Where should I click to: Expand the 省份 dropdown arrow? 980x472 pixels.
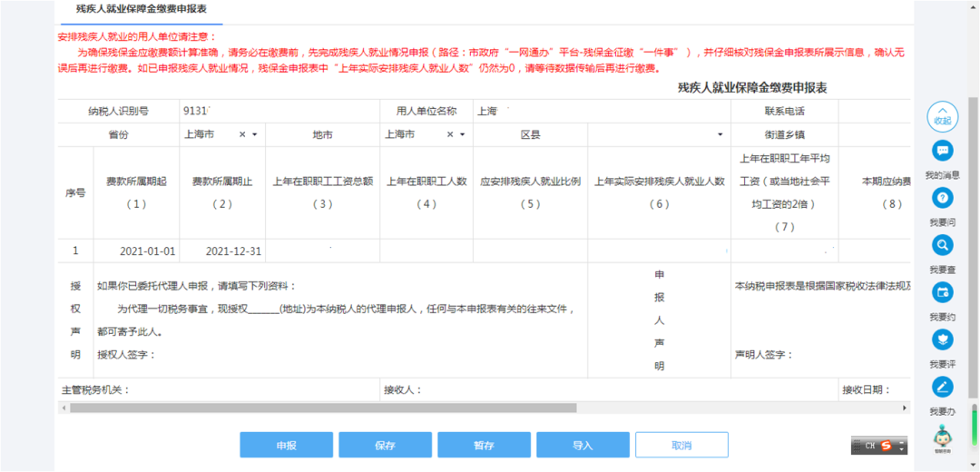click(254, 134)
